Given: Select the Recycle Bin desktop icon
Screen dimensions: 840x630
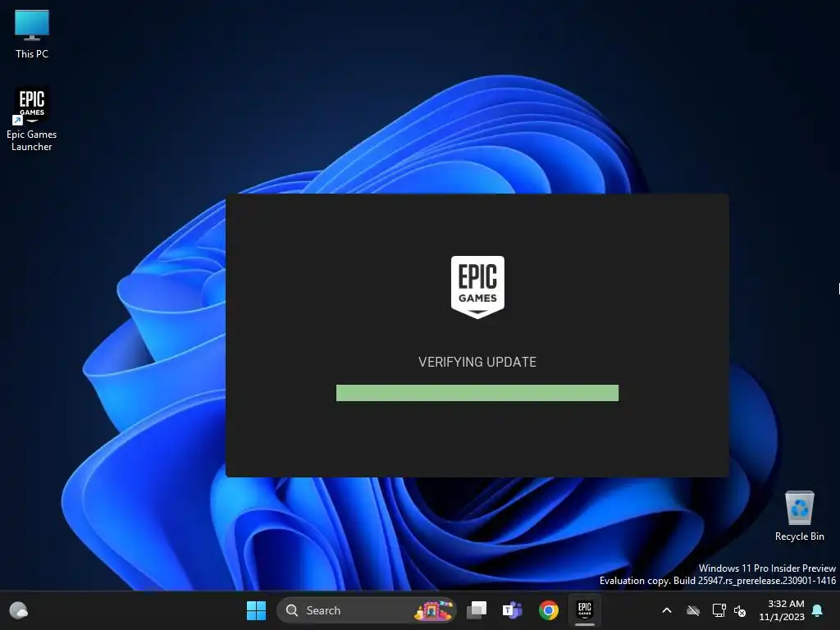Looking at the screenshot, I should [x=799, y=516].
